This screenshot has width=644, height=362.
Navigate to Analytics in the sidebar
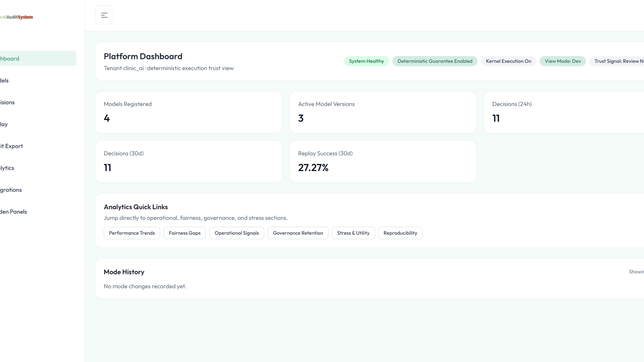pyautogui.click(x=7, y=168)
